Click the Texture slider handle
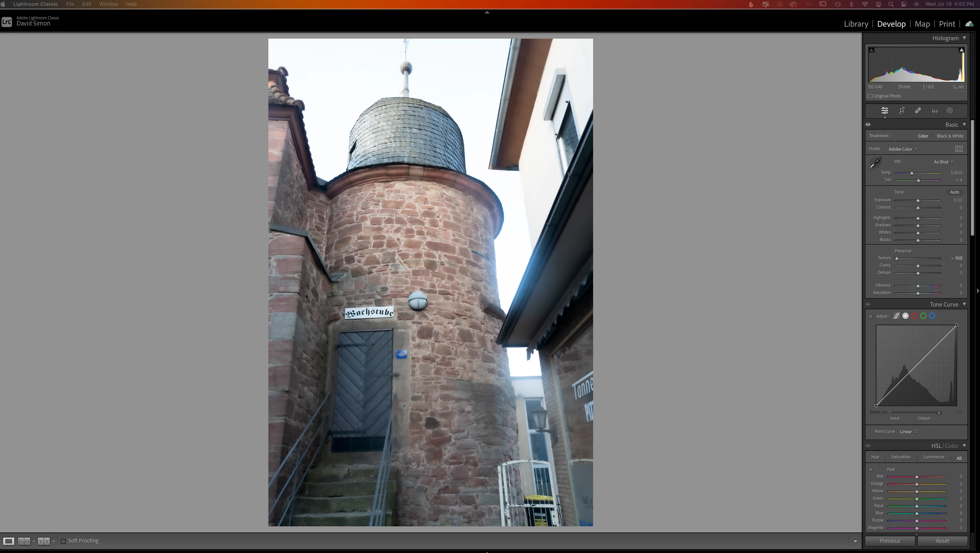Screen dimensions: 980x553 [x=897, y=258]
